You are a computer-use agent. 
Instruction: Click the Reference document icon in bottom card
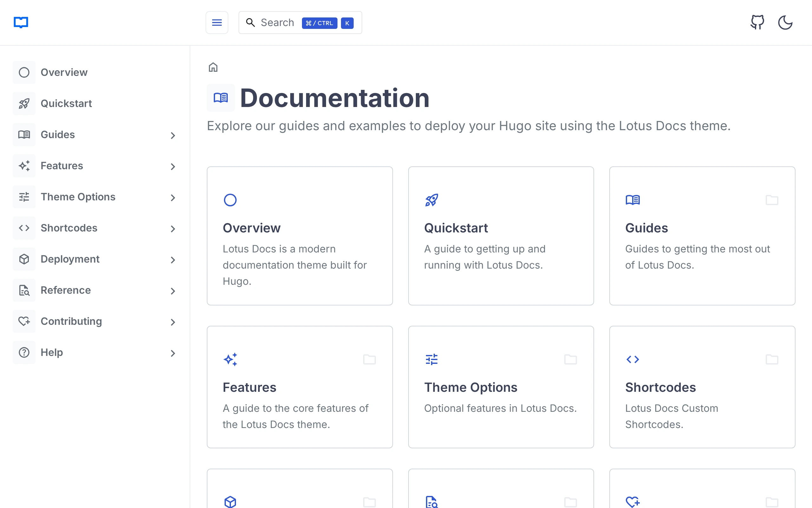[431, 502]
